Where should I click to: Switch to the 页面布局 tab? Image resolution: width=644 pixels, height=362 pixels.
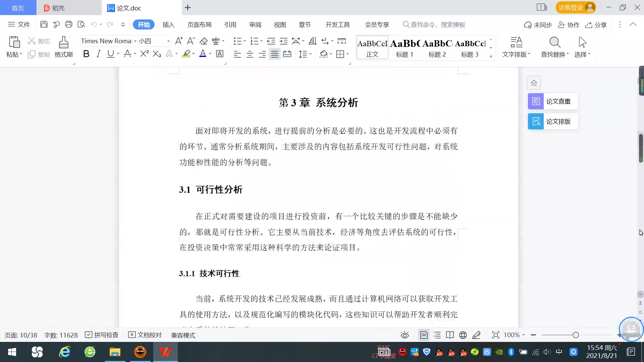pyautogui.click(x=199, y=24)
